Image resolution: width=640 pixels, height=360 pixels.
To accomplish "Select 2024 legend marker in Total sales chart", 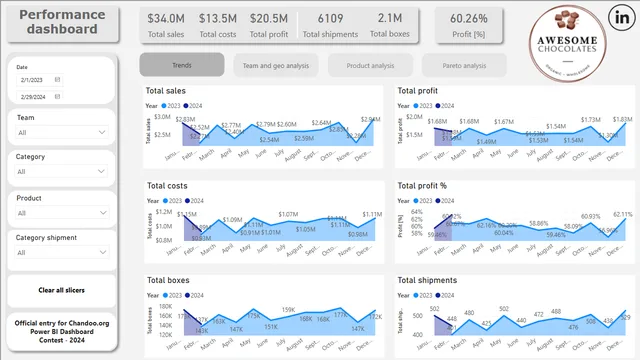I will (x=186, y=106).
